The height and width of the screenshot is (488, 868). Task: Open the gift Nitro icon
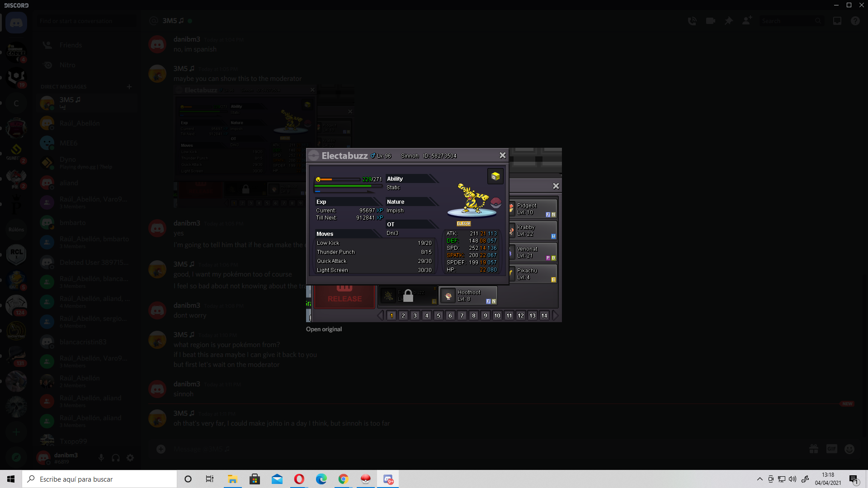pos(814,449)
